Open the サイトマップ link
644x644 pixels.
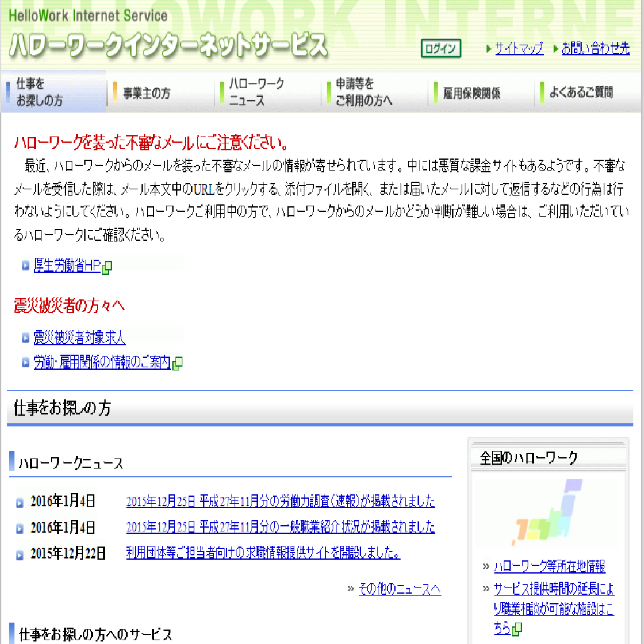coord(519,48)
